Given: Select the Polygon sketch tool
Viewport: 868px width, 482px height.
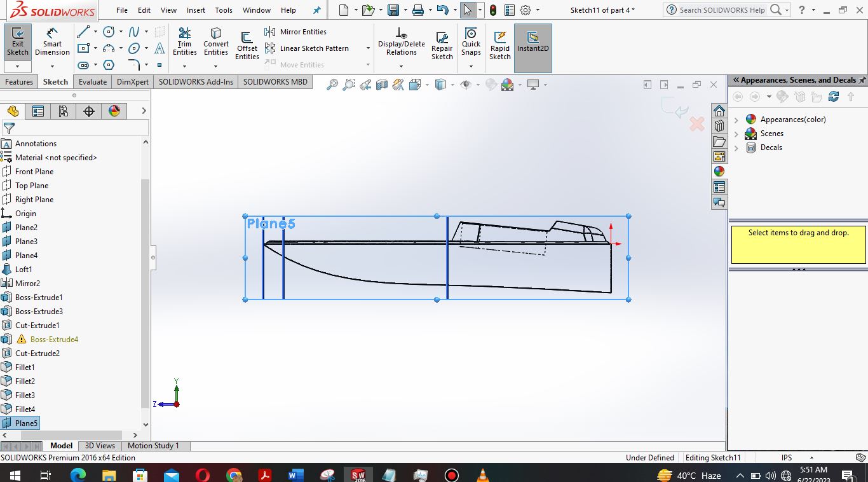Looking at the screenshot, I should [109, 65].
